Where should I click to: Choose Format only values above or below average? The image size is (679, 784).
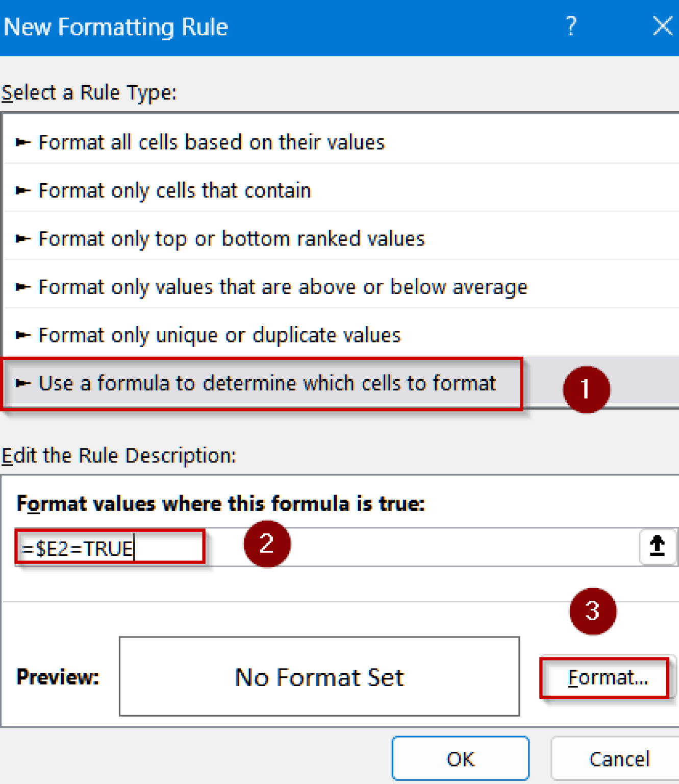tap(341, 286)
